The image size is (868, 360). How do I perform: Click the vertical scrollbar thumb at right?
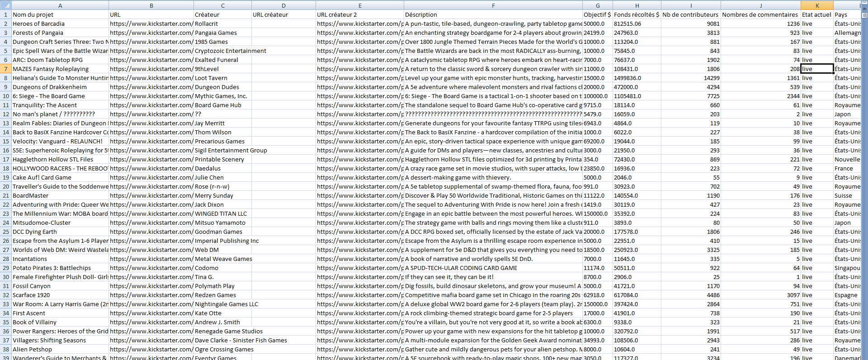click(864, 15)
